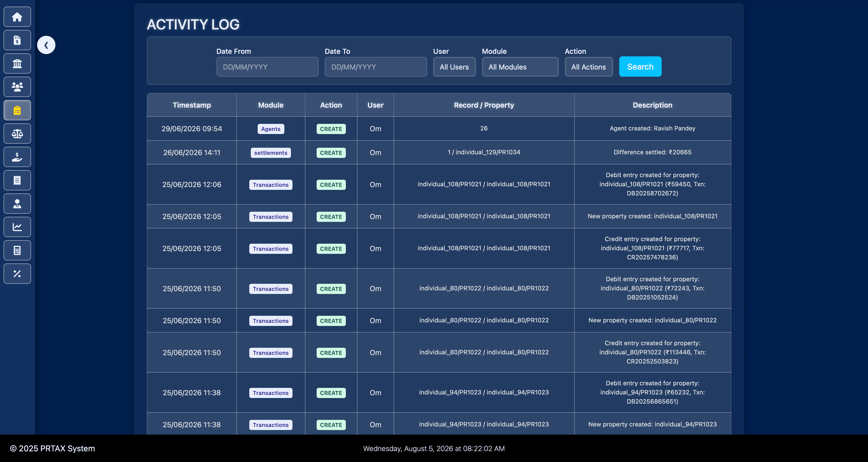Click 'New property created: individual_94/PR1023' description
This screenshot has height=462, width=868.
click(652, 424)
